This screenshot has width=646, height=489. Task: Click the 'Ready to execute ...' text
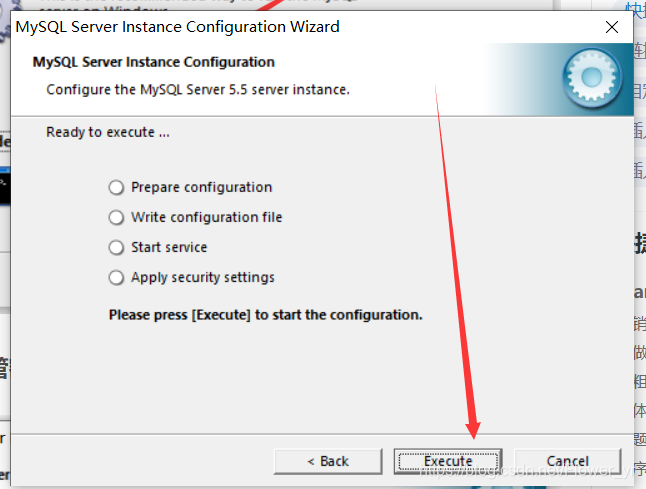pyautogui.click(x=108, y=132)
